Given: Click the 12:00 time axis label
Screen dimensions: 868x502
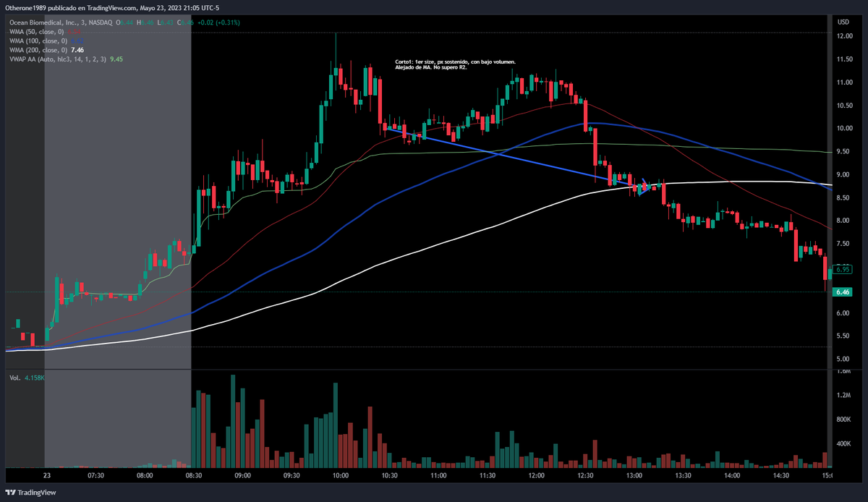Looking at the screenshot, I should [537, 475].
